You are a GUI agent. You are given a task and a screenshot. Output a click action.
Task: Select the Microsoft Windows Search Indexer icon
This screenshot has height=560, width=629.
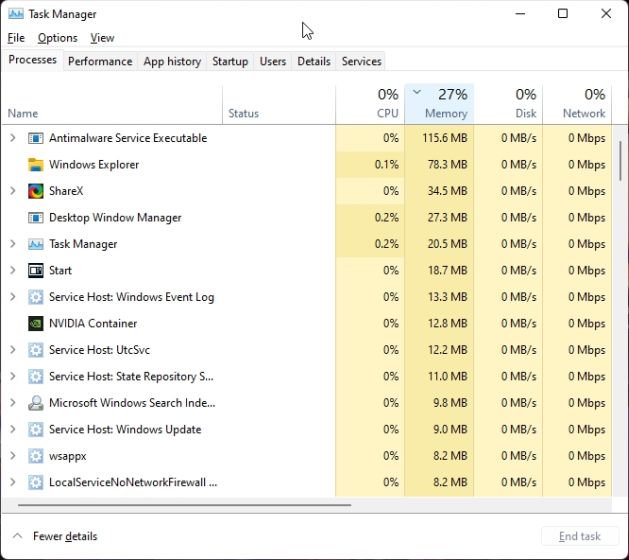click(x=36, y=403)
